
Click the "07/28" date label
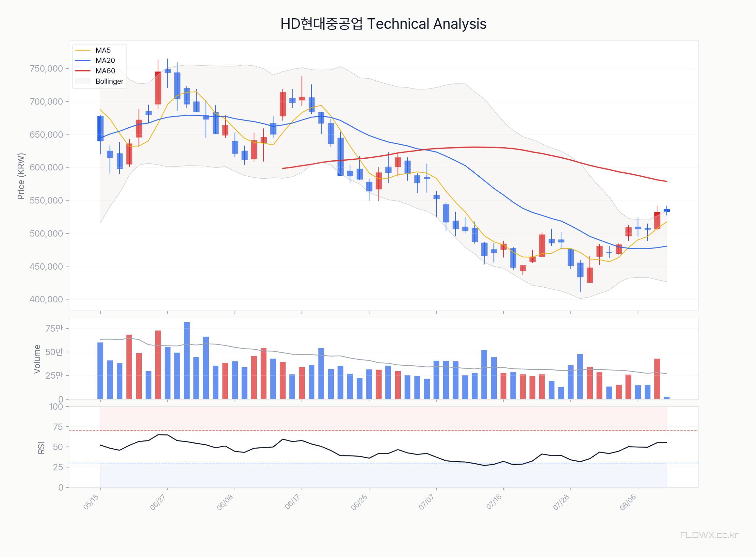561,502
